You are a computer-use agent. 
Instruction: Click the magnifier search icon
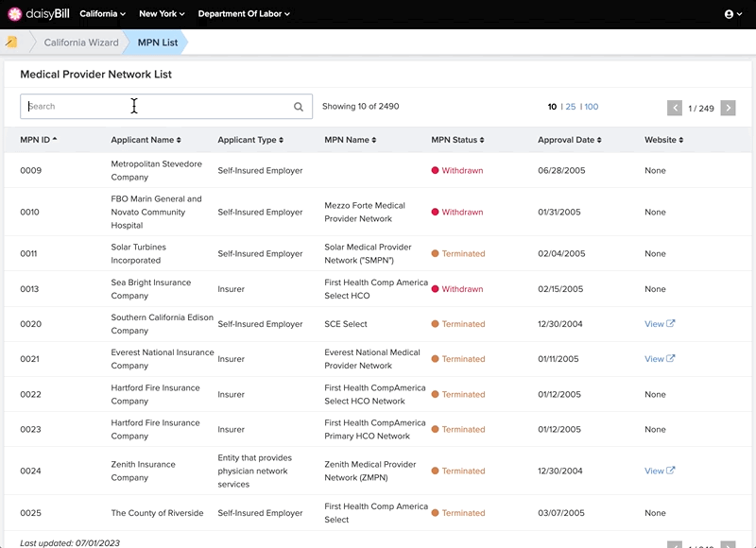pyautogui.click(x=299, y=107)
